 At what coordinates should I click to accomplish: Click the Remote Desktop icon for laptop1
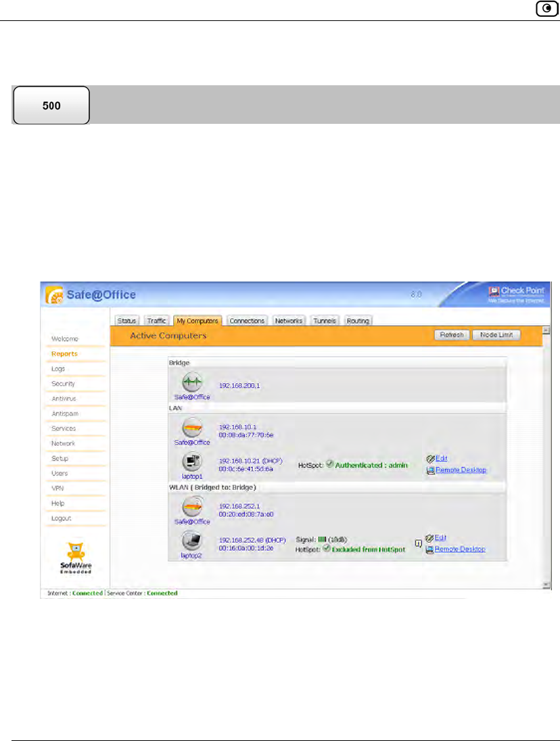point(430,470)
